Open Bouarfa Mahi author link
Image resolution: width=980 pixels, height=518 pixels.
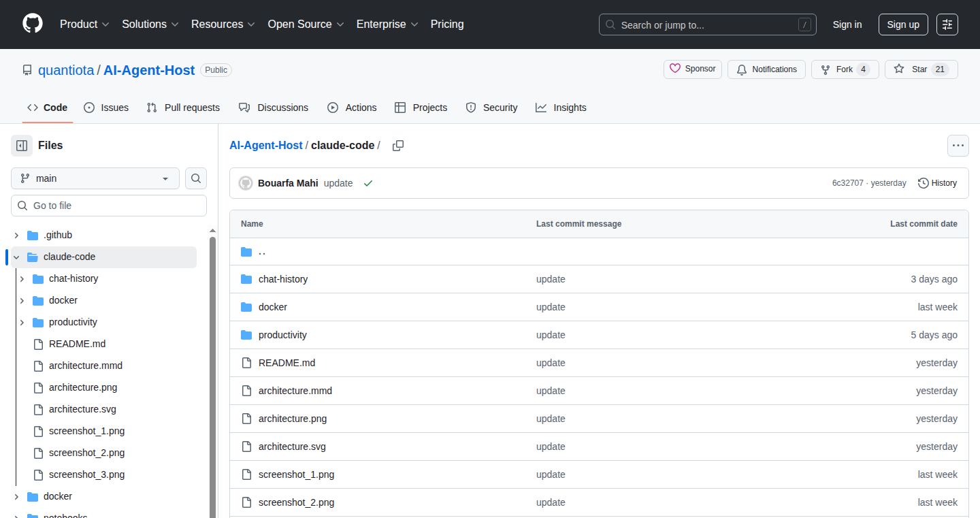click(x=288, y=183)
